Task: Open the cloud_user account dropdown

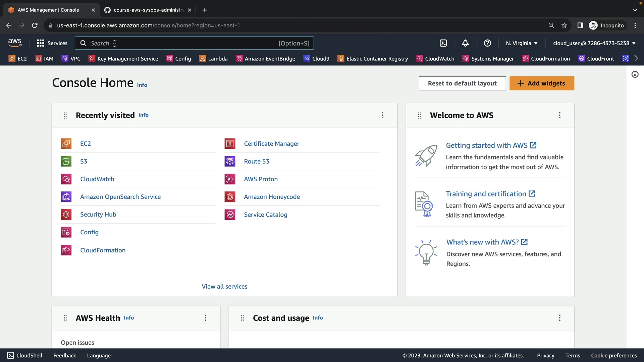Action: coord(594,43)
